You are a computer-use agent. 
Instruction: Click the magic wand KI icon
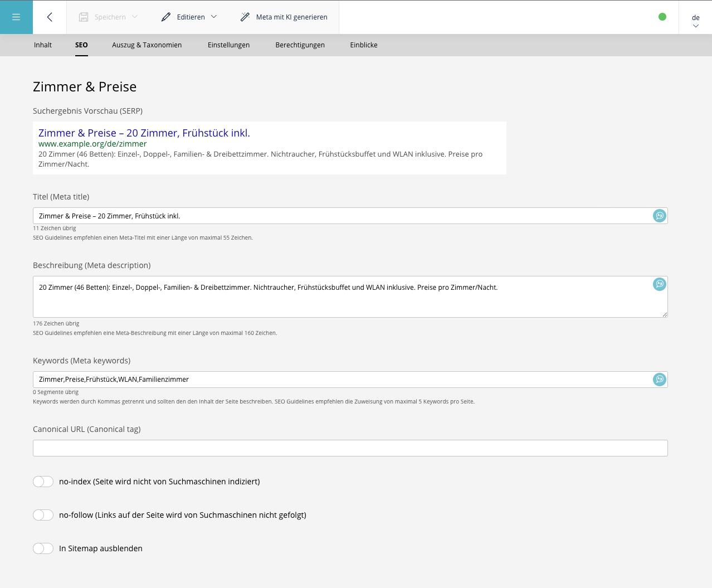245,17
